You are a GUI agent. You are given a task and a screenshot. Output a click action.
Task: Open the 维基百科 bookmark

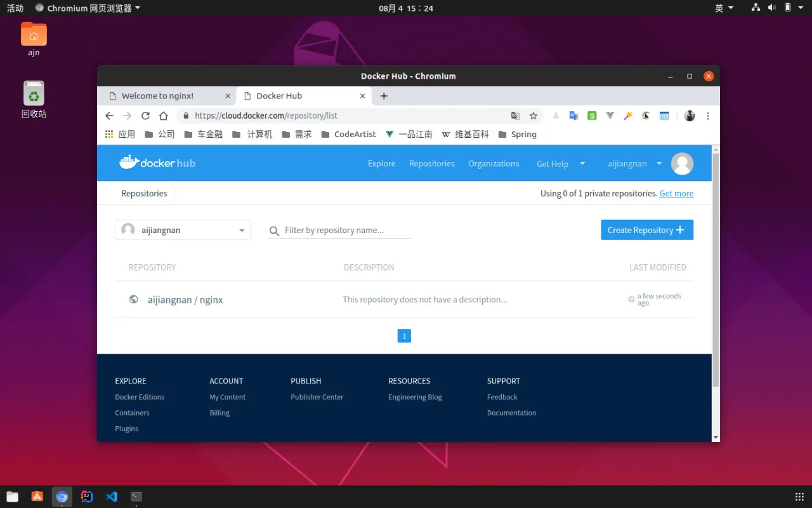(465, 134)
